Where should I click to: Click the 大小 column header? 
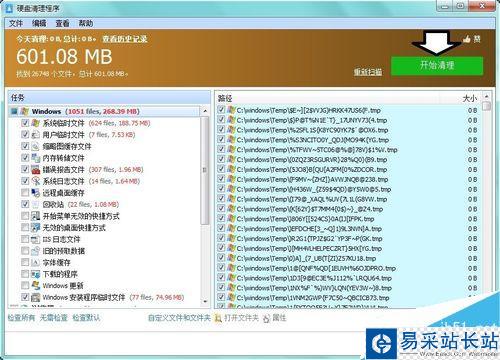tap(470, 98)
